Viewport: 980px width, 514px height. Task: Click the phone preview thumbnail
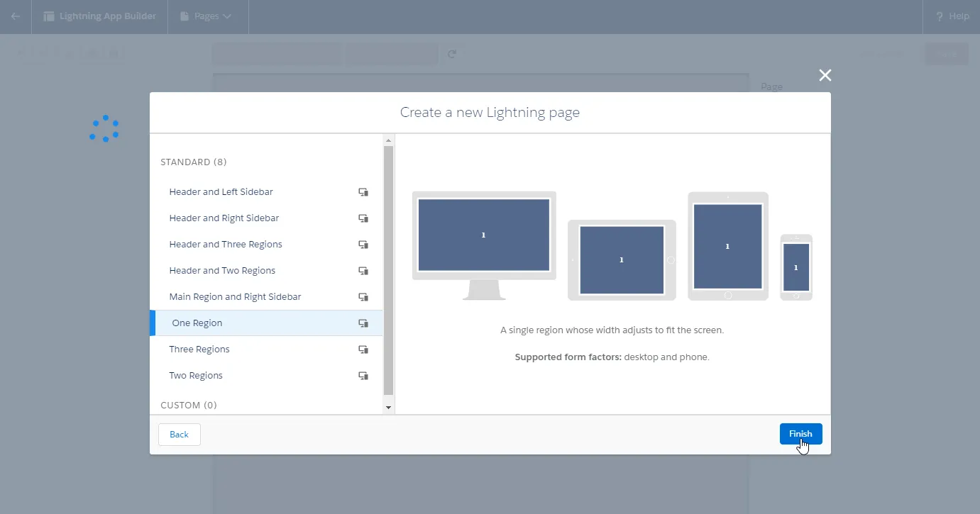pyautogui.click(x=796, y=267)
